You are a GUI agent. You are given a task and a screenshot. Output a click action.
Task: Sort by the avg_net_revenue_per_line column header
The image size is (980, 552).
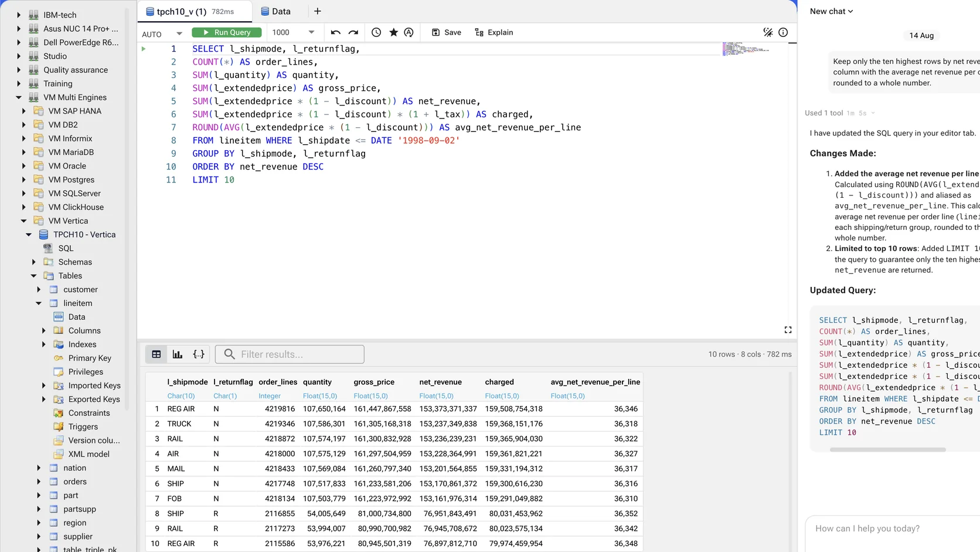click(595, 382)
